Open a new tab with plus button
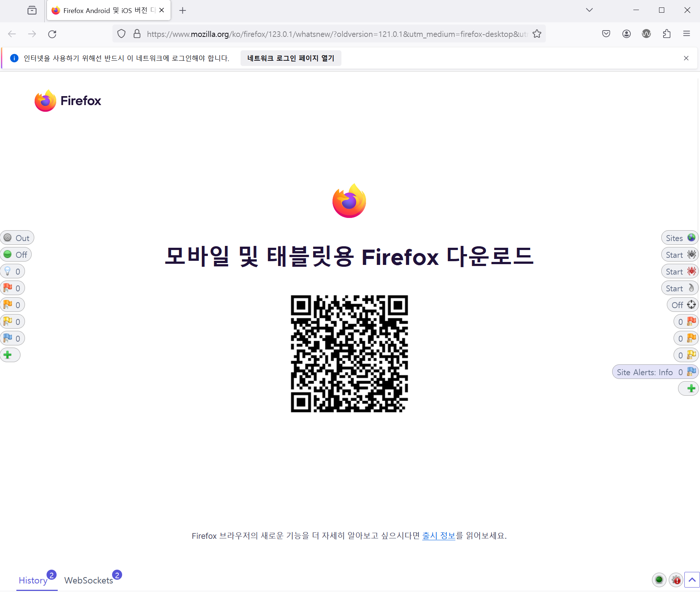 point(182,10)
